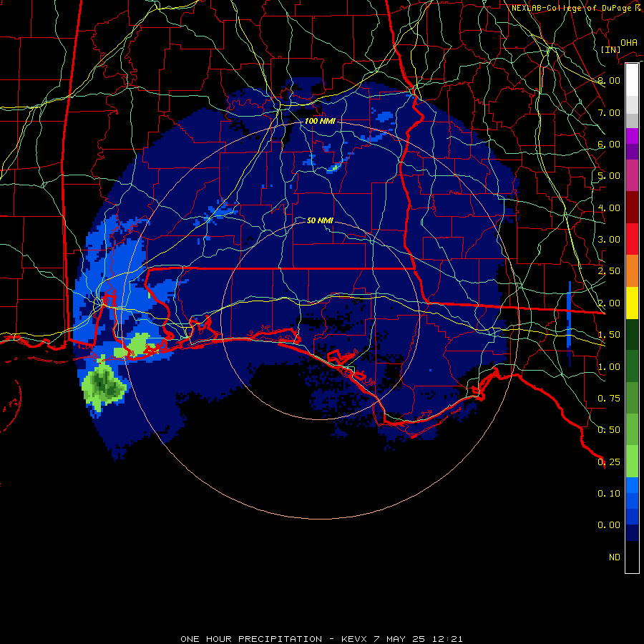Click the NEXLAB-College of DuPage credit text
The width and height of the screenshot is (644, 644).
click(577, 8)
